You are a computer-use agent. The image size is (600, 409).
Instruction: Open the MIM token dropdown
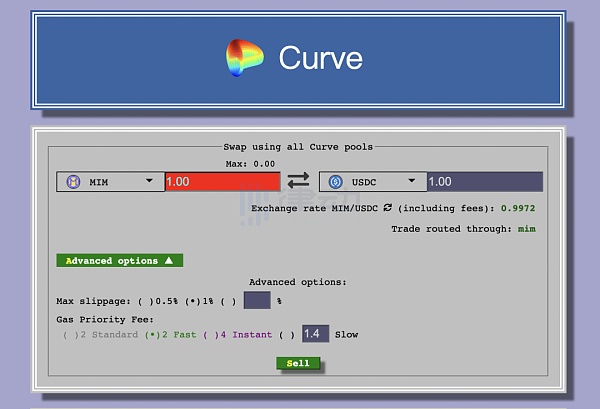[149, 182]
